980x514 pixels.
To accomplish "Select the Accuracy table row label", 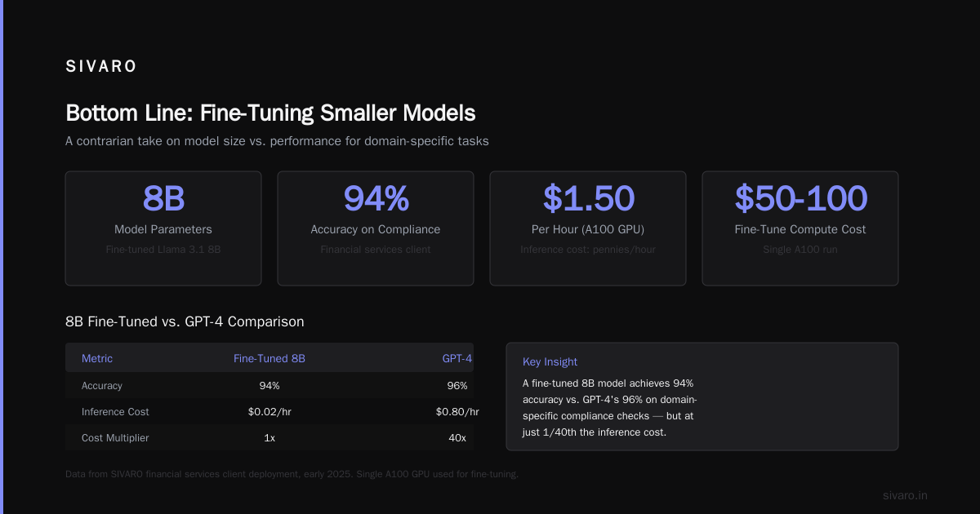I will [102, 385].
